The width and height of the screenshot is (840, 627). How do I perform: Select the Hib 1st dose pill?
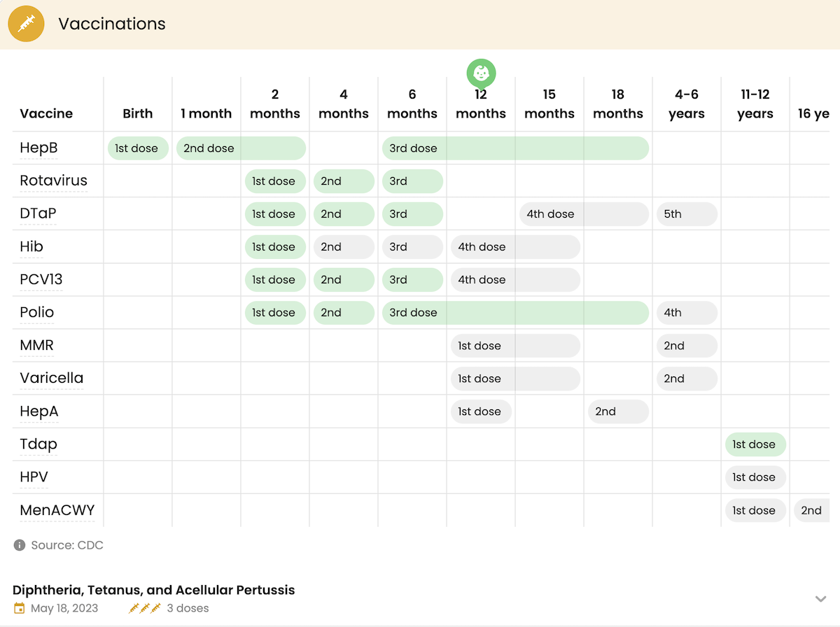275,247
